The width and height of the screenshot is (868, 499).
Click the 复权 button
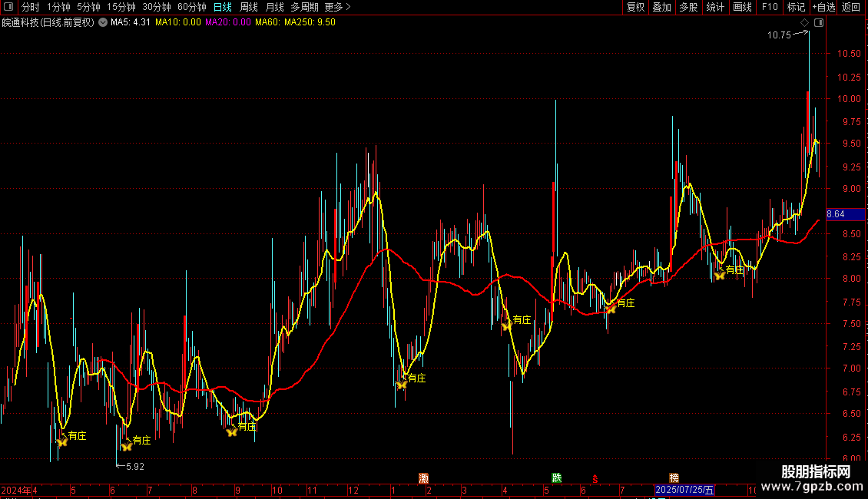point(635,7)
